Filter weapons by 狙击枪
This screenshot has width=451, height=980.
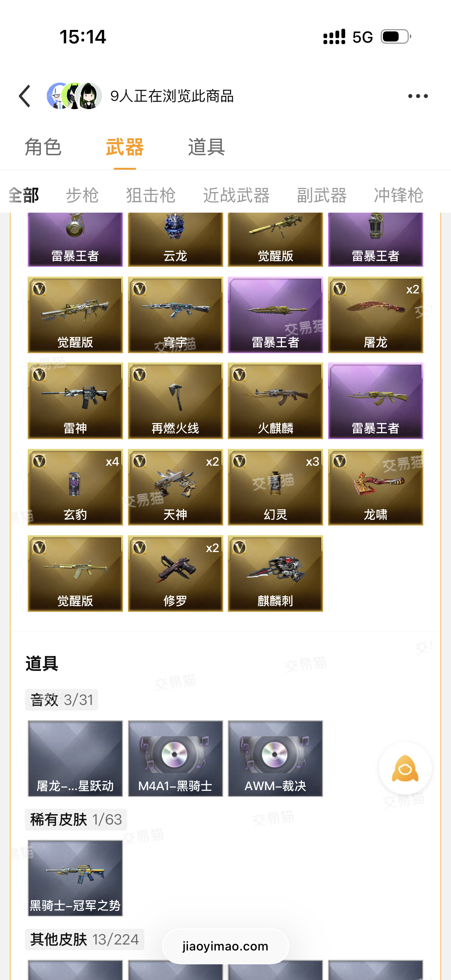151,195
